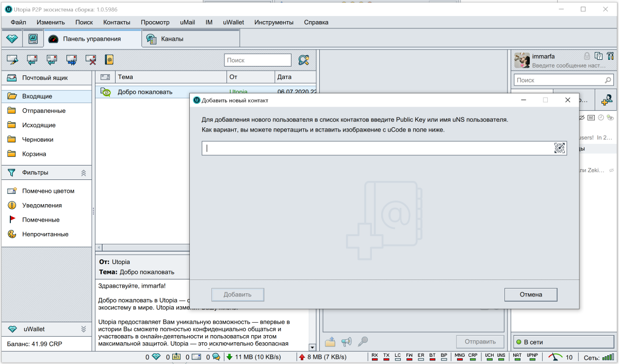Click the Отправить button
Image resolution: width=619 pixels, height=364 pixels.
click(480, 341)
